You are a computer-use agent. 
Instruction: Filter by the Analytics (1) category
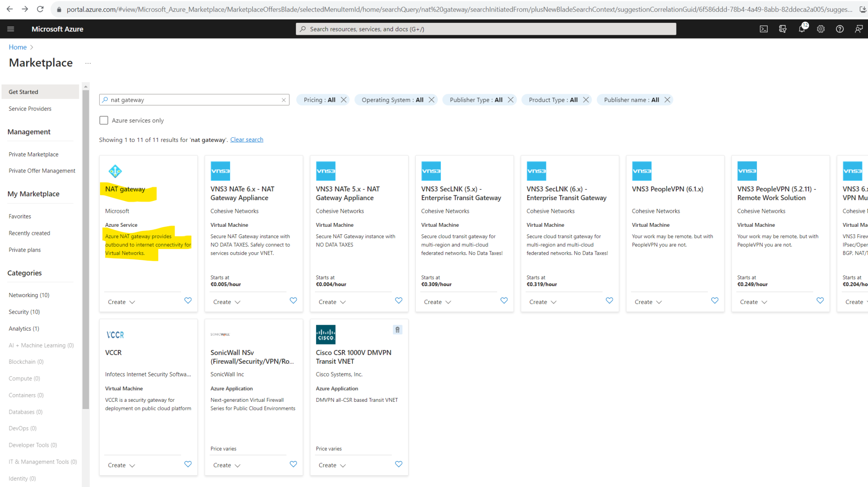(24, 328)
